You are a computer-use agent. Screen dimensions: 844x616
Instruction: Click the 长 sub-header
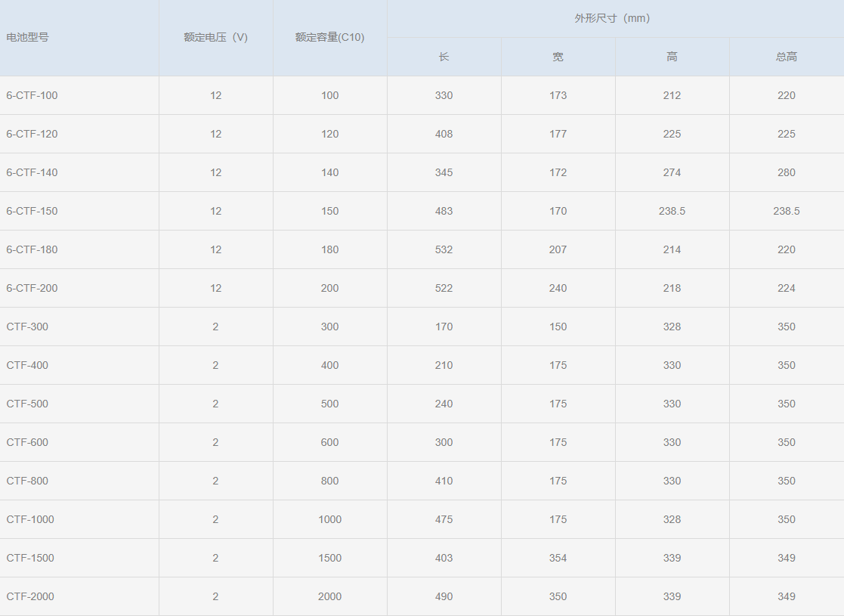[x=444, y=57]
